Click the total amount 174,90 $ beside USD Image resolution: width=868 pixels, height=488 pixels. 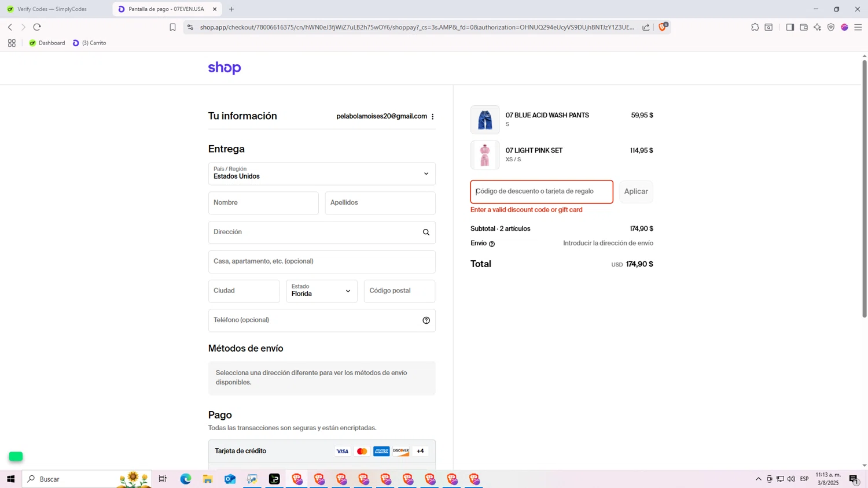pyautogui.click(x=639, y=264)
